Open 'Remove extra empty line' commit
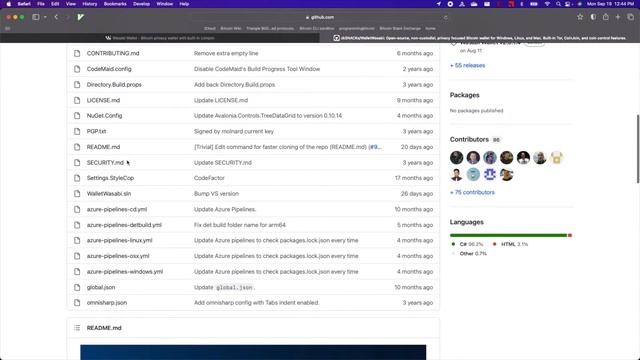The width and height of the screenshot is (640, 360). pos(226,53)
